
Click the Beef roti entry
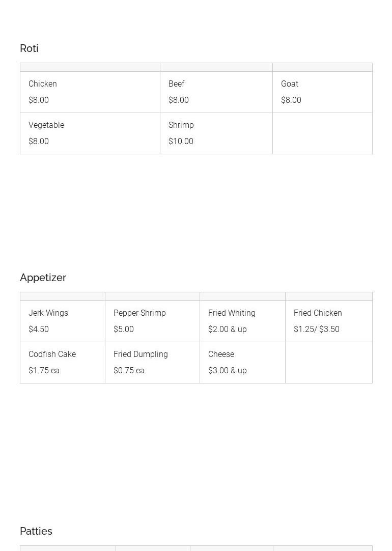pyautogui.click(x=176, y=84)
